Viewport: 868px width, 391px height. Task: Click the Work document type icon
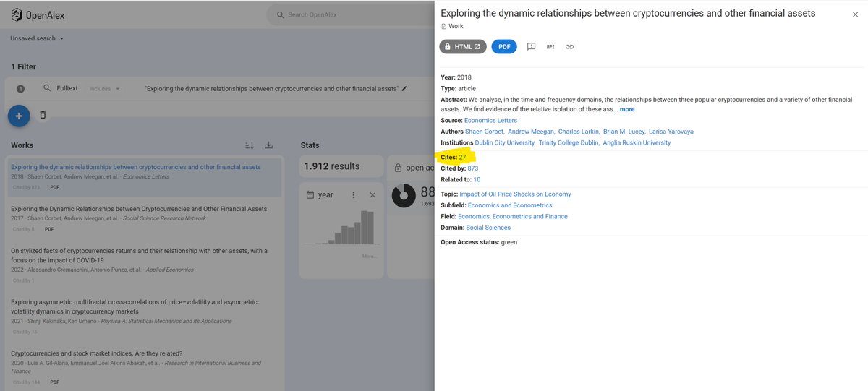point(443,27)
